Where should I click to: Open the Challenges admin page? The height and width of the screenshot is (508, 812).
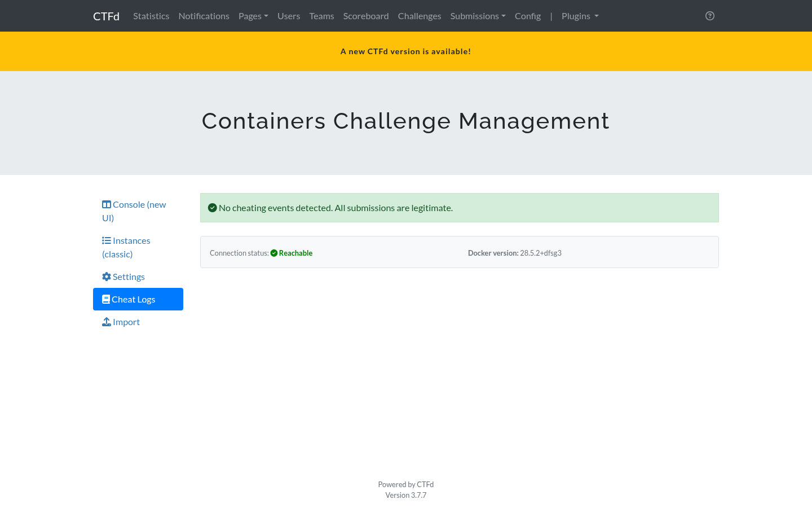pyautogui.click(x=420, y=16)
